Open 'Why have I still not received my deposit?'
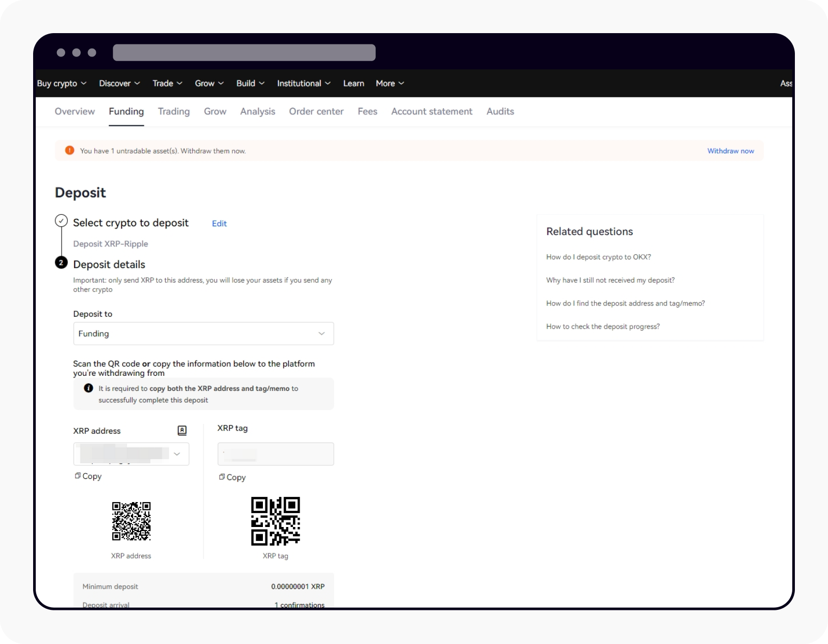828x644 pixels. (x=610, y=280)
